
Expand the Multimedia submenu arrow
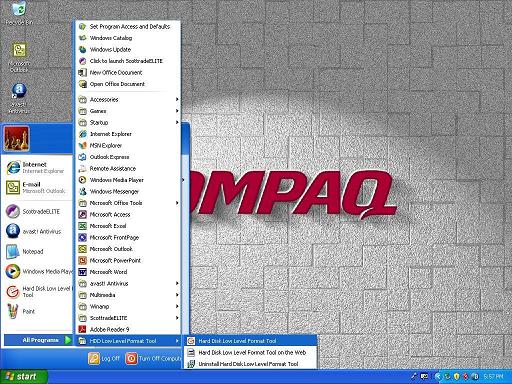pyautogui.click(x=177, y=295)
